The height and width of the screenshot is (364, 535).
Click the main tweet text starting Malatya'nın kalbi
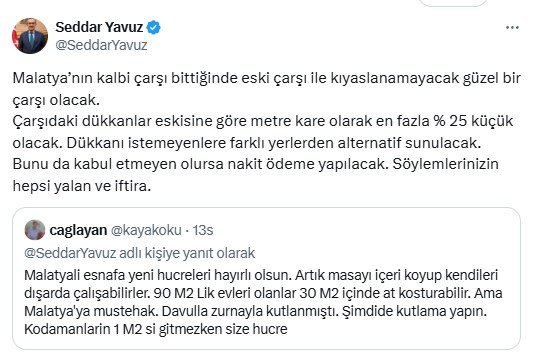point(266,132)
